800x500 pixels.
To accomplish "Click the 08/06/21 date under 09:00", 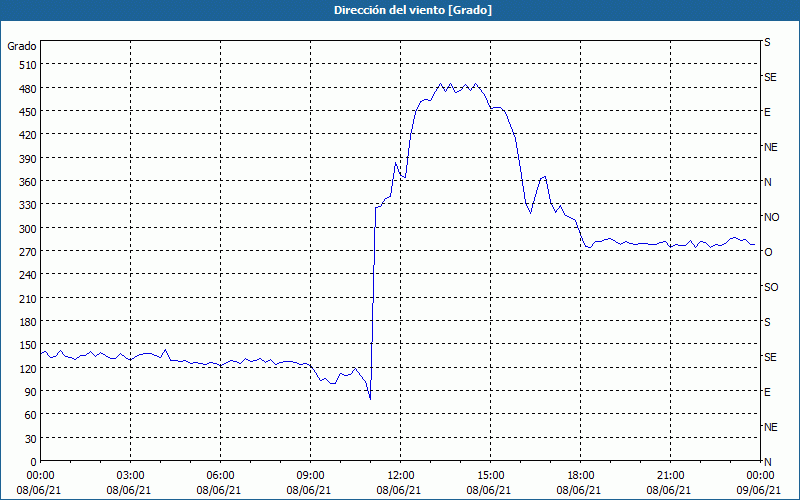I will click(x=309, y=490).
